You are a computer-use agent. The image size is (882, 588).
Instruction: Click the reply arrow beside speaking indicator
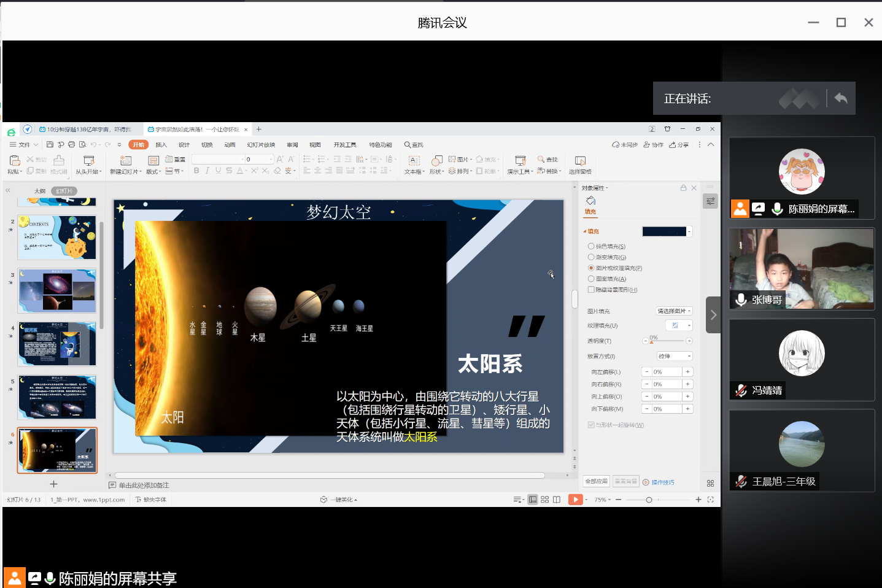[841, 98]
